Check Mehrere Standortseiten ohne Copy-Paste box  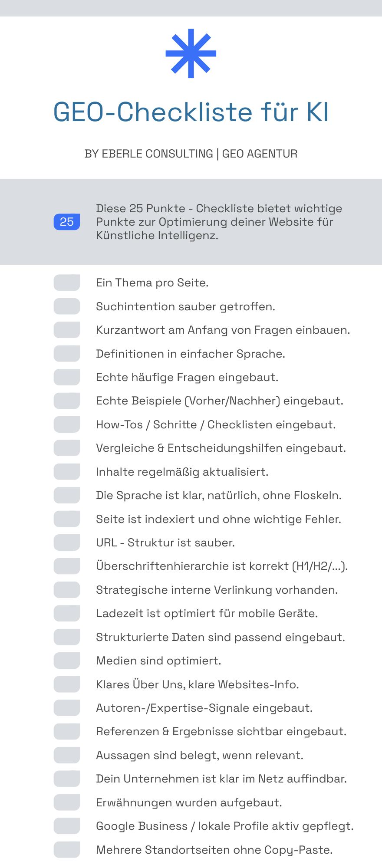click(x=67, y=850)
